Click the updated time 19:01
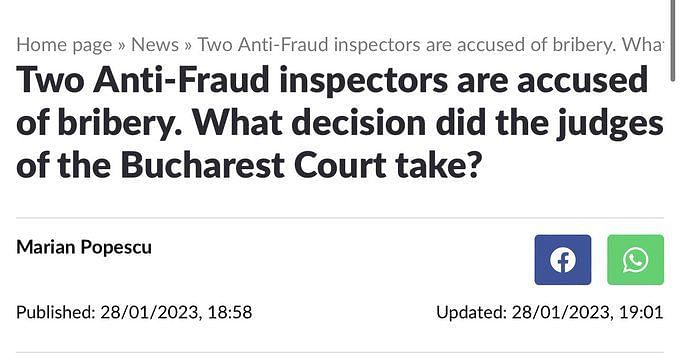Viewport: 680px width, 360px height. tap(641, 312)
